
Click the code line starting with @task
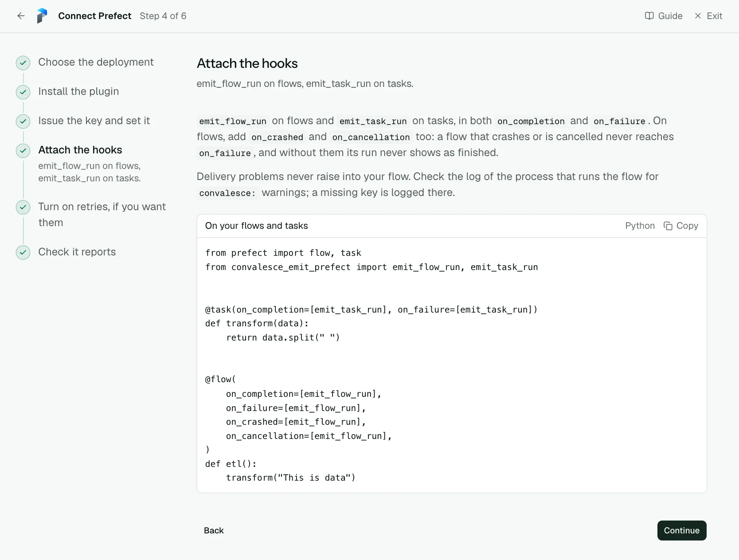point(371,309)
